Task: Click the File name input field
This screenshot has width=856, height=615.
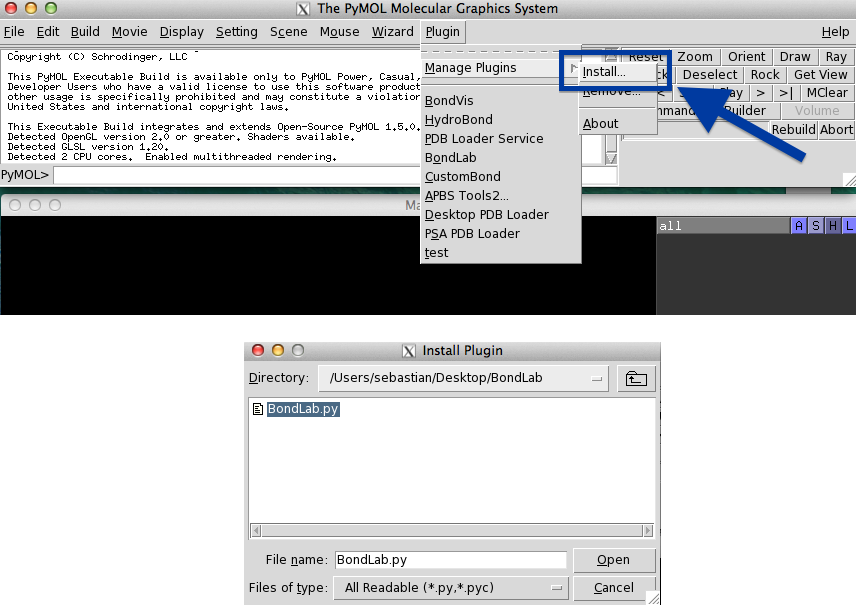Action: (x=450, y=560)
